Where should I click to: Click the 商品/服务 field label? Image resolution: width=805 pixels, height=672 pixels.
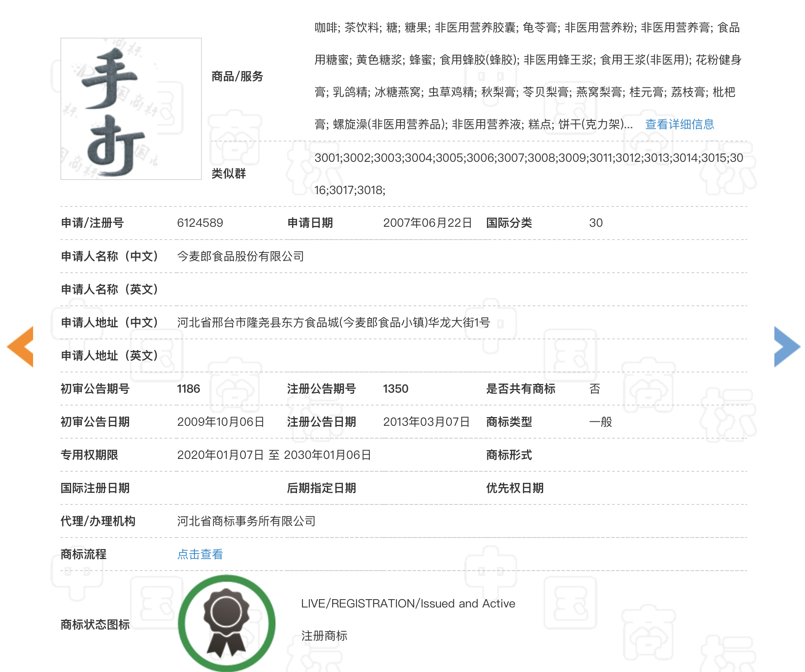(x=237, y=77)
